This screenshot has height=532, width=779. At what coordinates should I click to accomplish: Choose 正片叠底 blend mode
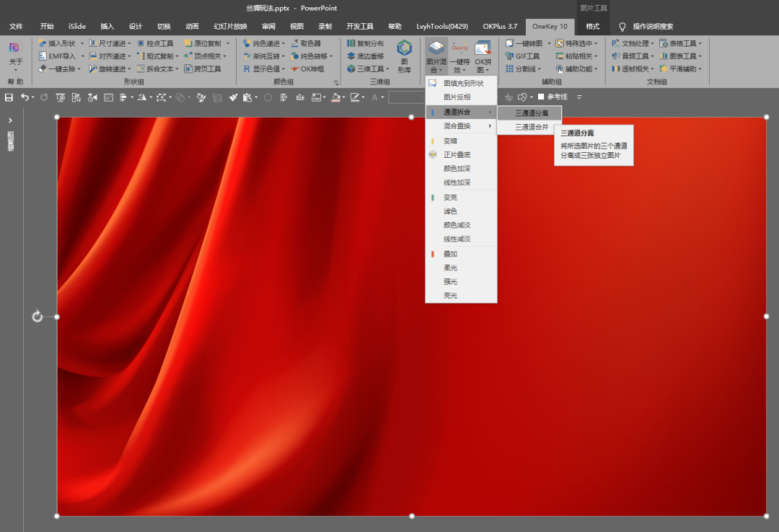coord(461,154)
